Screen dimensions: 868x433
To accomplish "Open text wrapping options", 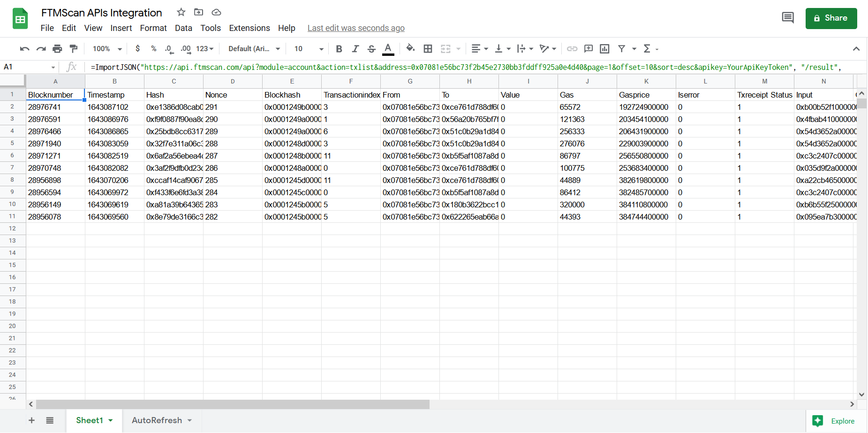I will (x=525, y=49).
